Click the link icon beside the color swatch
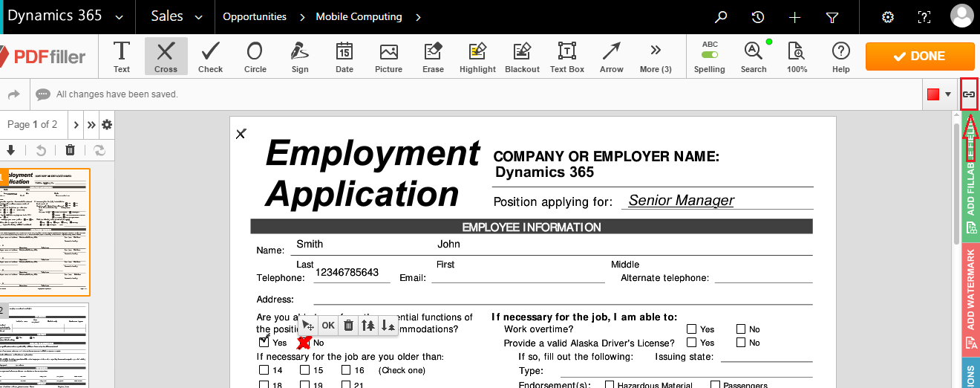The width and height of the screenshot is (980, 388). [x=969, y=94]
